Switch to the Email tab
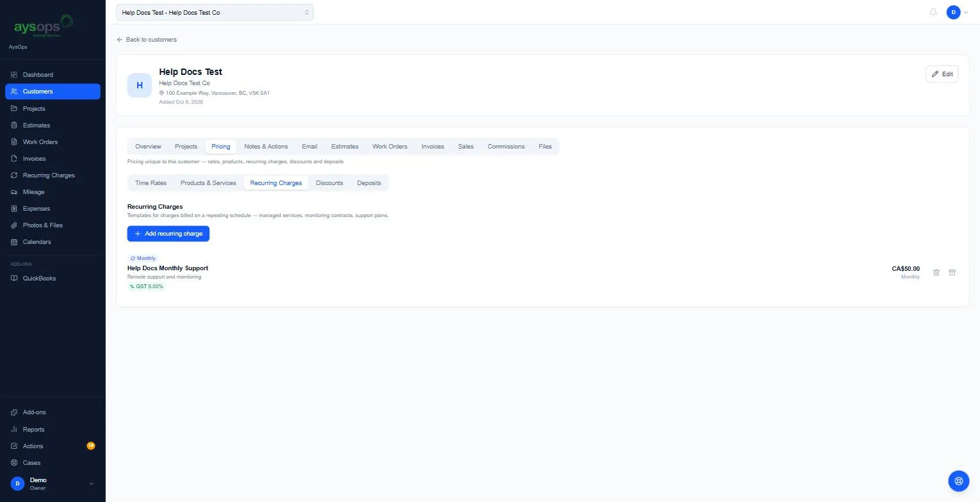This screenshot has height=502, width=980. [x=309, y=146]
